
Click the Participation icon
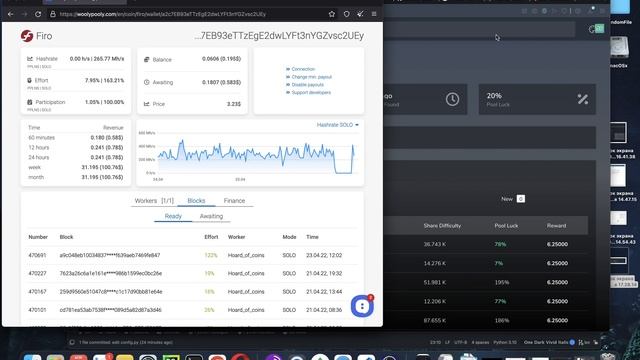[x=29, y=102]
